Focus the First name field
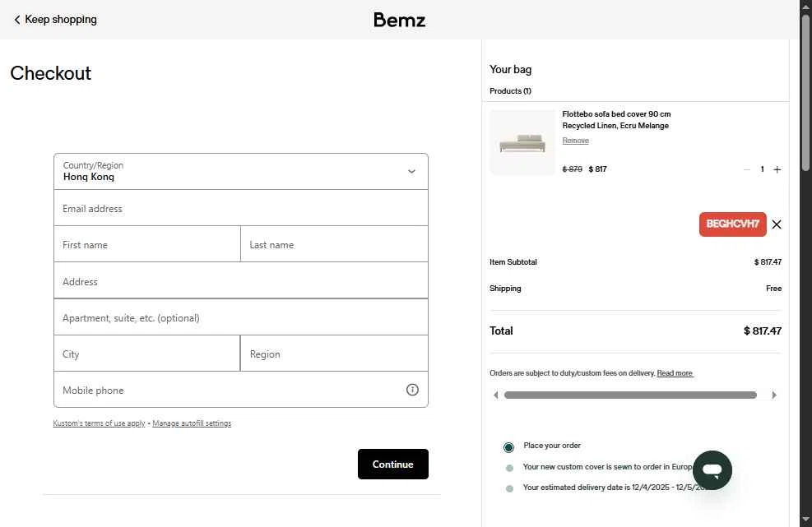 point(147,244)
